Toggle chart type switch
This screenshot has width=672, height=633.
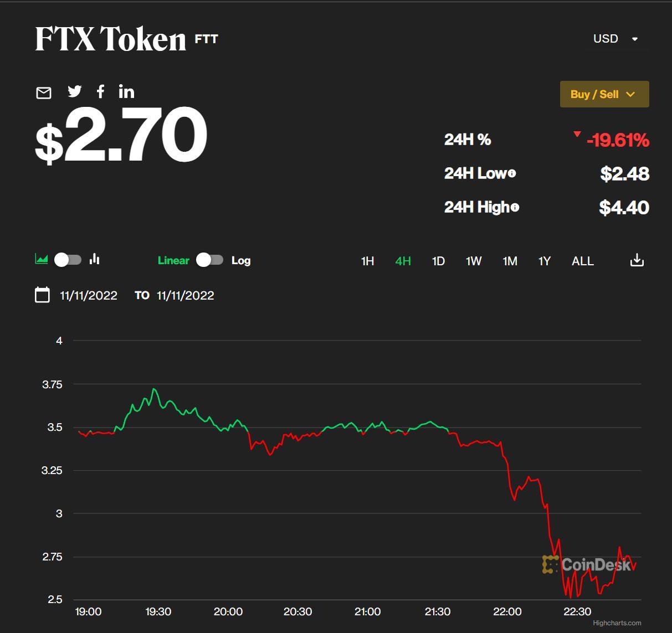pos(68,260)
